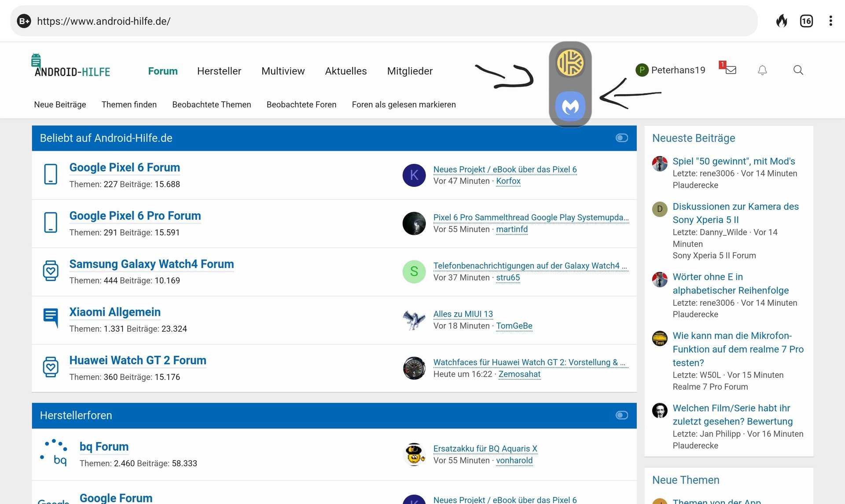This screenshot has height=504, width=845.
Task: Click chat icon beside Xiaomi Allgemein
Action: [x=51, y=318]
